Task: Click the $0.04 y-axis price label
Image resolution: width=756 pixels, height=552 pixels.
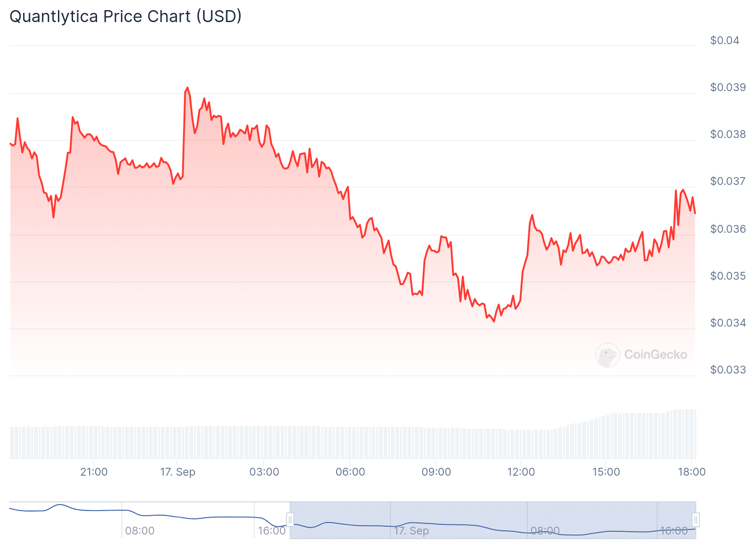Action: point(724,40)
